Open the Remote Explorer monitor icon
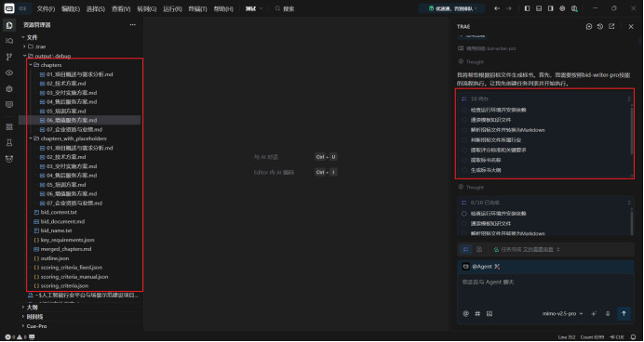This screenshot has height=342, width=644. tap(9, 105)
